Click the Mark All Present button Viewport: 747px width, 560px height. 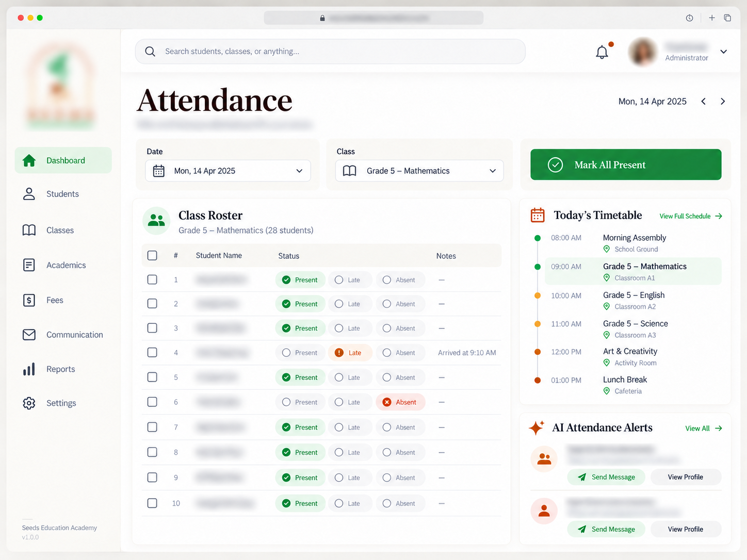(x=626, y=164)
